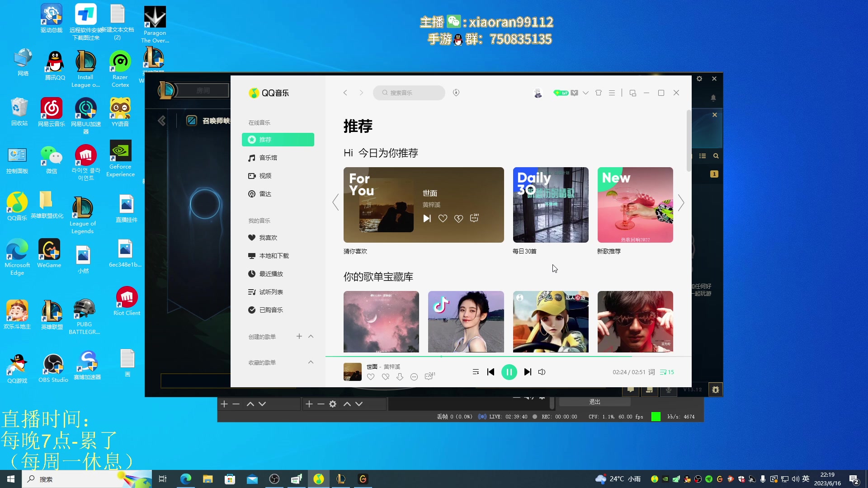Viewport: 868px width, 488px height.
Task: Open the TikTok playlist cover with girl
Action: [466, 321]
